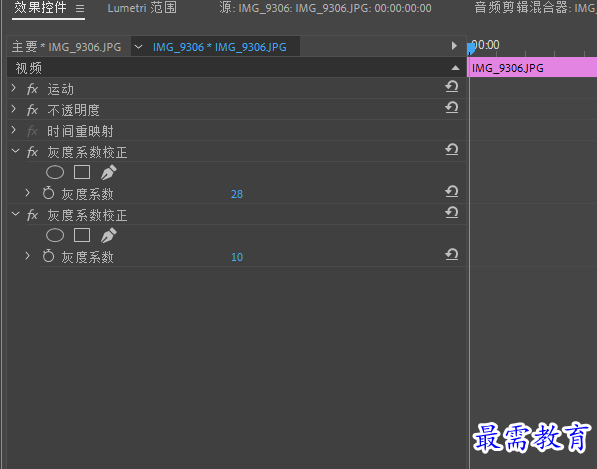The height and width of the screenshot is (469, 597).
Task: Create ellipse mask in second 灰度系数校正
Action: [55, 235]
